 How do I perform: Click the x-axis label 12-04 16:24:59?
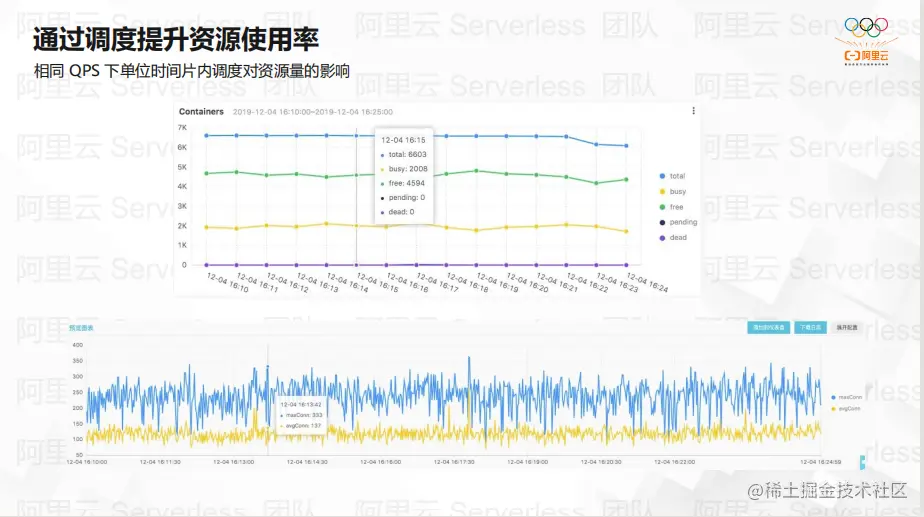821,462
